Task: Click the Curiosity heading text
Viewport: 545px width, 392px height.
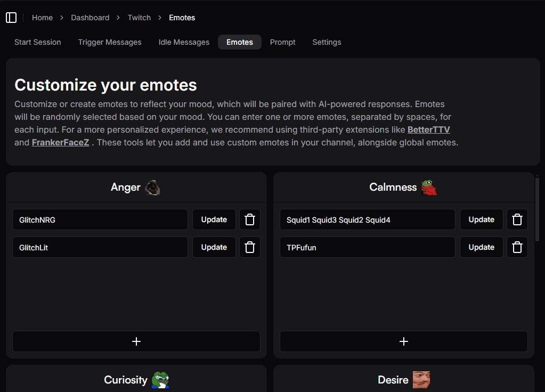Action: pos(126,380)
